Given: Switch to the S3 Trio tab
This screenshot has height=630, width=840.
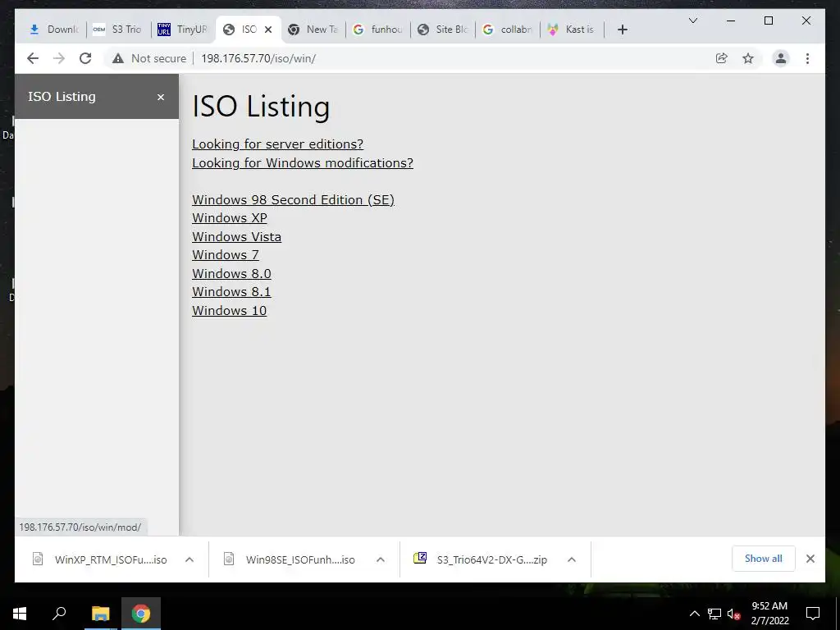Looking at the screenshot, I should 118,30.
